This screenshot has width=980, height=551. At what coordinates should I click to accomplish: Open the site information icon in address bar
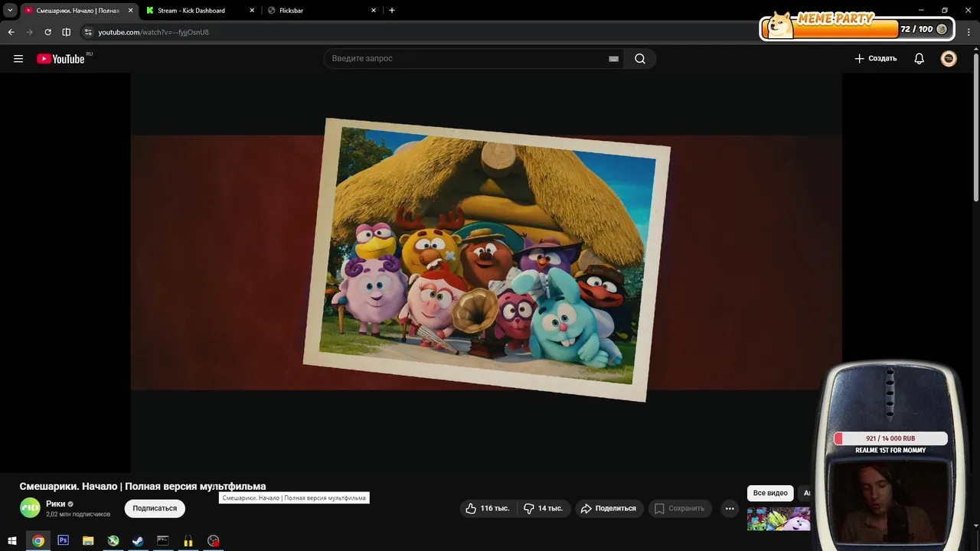(x=88, y=32)
